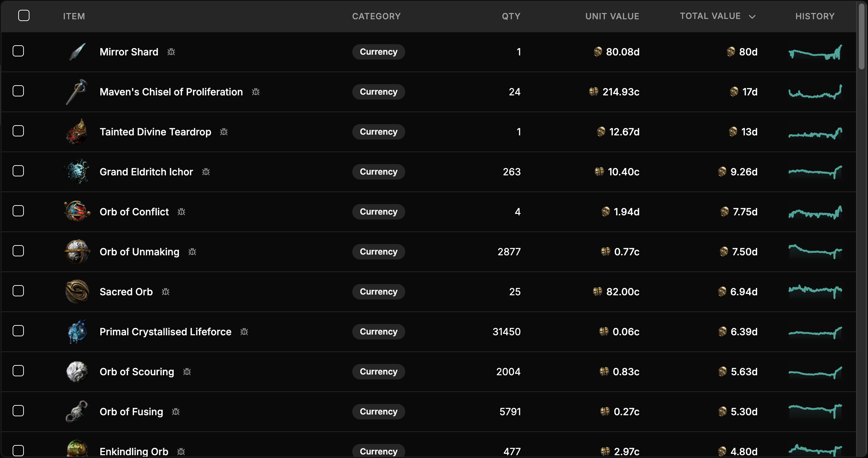Viewport: 868px width, 458px height.
Task: Click the HISTORY column header
Action: [x=815, y=16]
